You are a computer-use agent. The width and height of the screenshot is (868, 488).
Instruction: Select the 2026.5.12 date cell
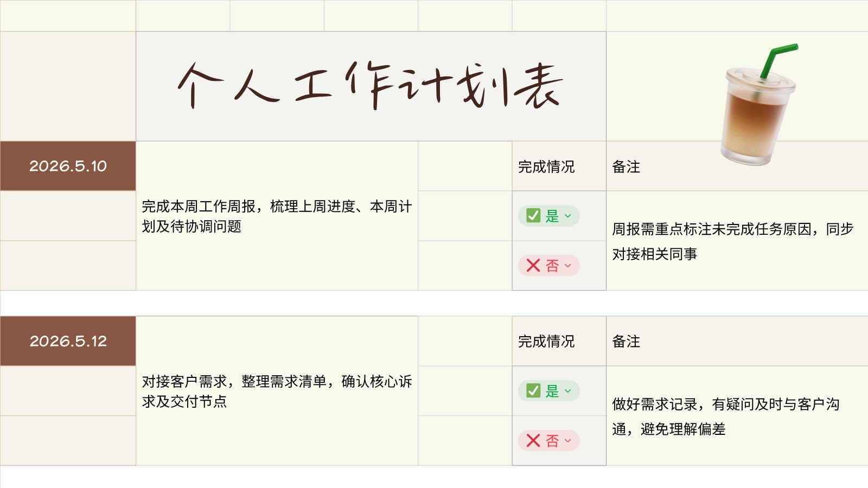(68, 341)
